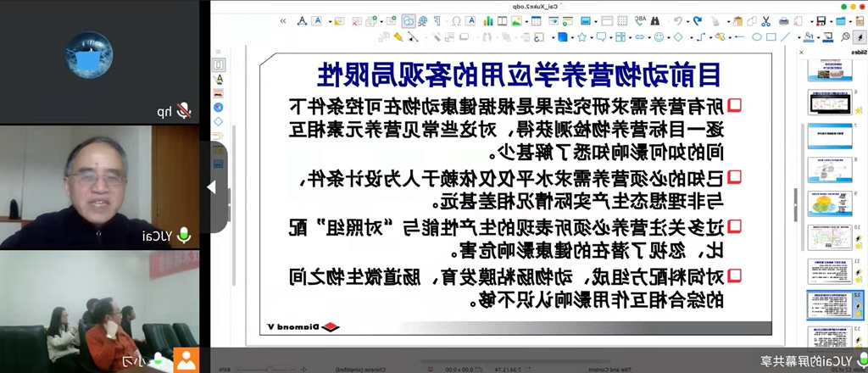Open the Styles sidebar deck

pyautogui.click(x=218, y=78)
